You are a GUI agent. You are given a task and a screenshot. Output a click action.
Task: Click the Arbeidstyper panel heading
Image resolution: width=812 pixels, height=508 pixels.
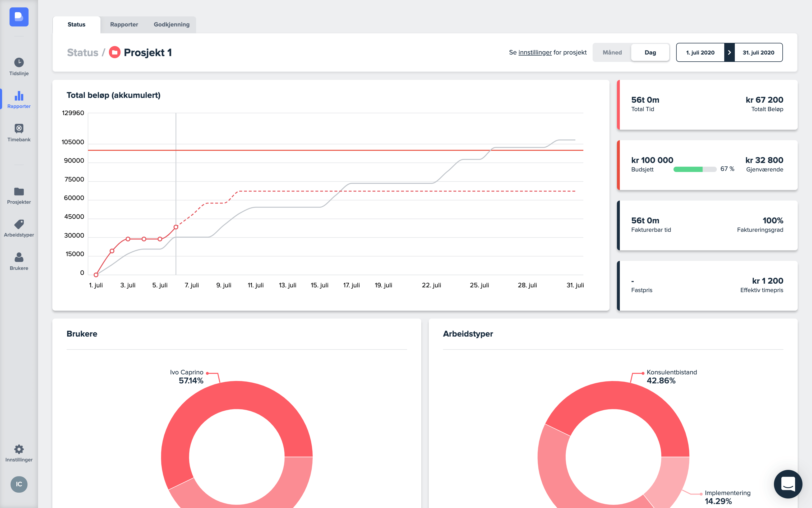(468, 334)
